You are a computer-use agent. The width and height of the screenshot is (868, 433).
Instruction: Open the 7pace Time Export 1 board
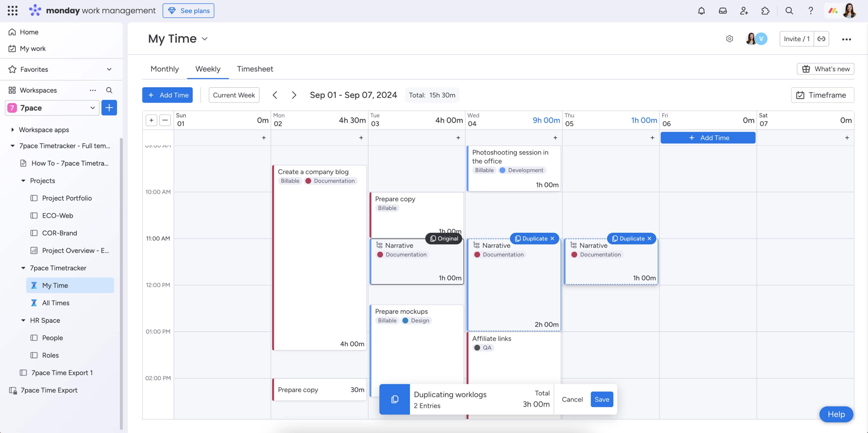click(62, 373)
